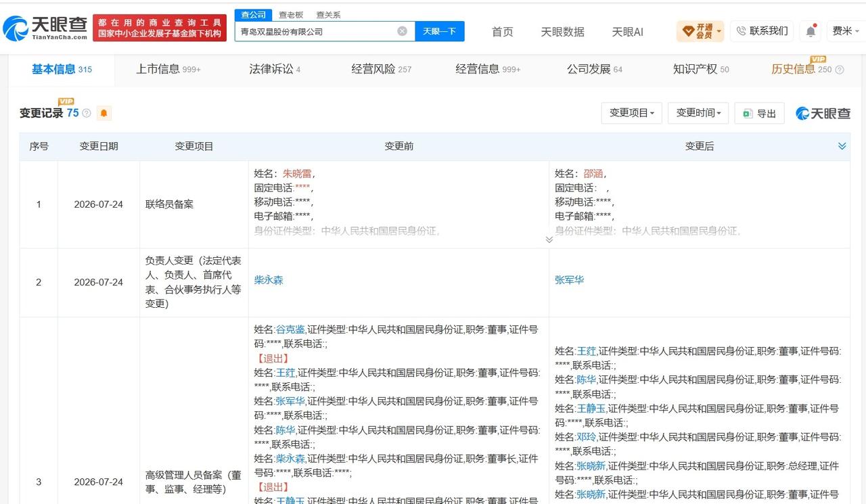Open the 张晓新 总经理 link in row 3
The height and width of the screenshot is (504, 866).
pos(591,465)
